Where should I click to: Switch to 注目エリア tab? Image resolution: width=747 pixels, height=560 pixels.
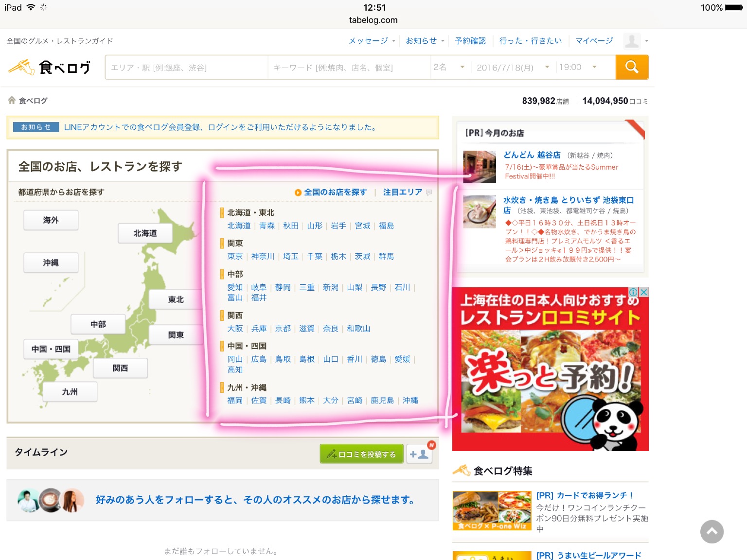tap(403, 192)
